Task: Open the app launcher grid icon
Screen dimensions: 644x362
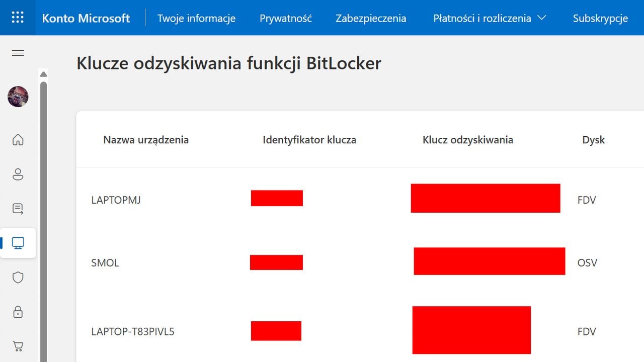Action: pos(18,18)
